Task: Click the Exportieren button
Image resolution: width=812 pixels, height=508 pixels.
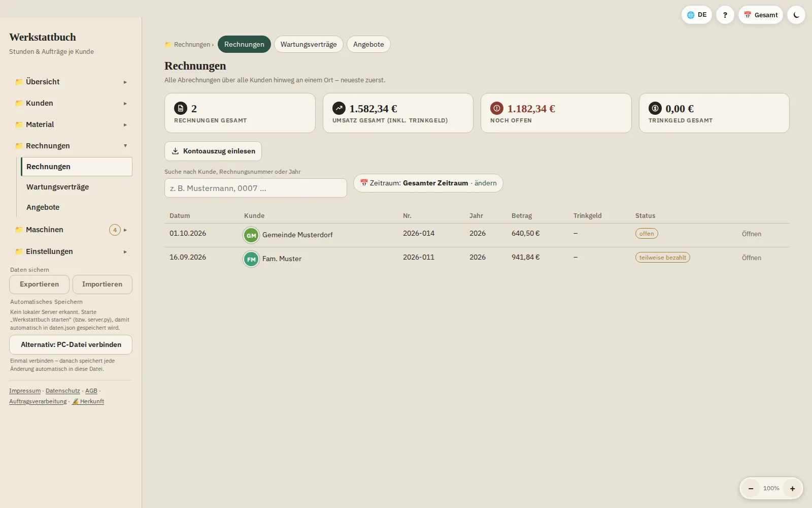Action: pyautogui.click(x=39, y=284)
